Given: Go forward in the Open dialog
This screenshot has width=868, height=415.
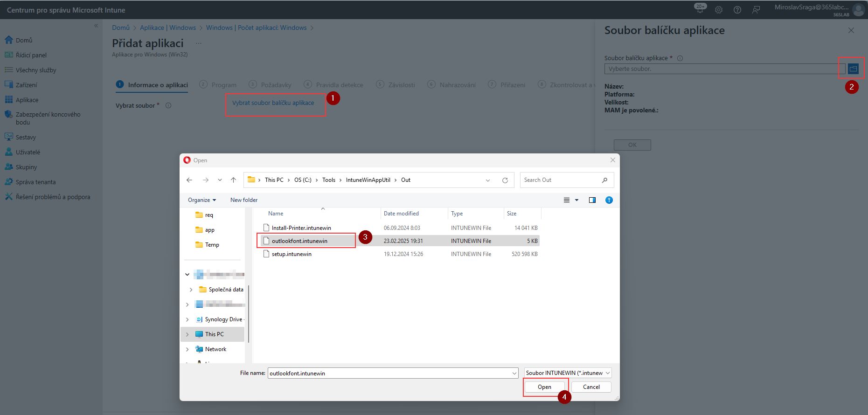Looking at the screenshot, I should [206, 180].
